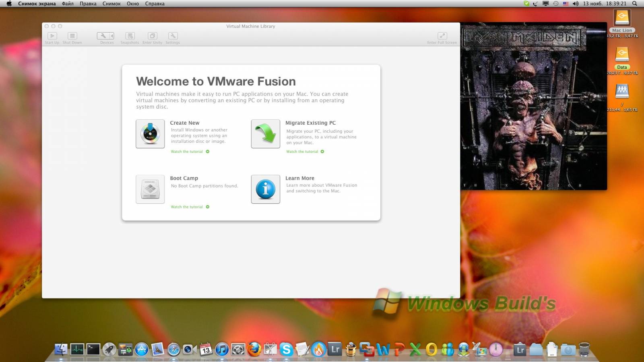Image resolution: width=644 pixels, height=362 pixels.
Task: Open Microsoft Outlook in the Dock
Action: point(431,349)
